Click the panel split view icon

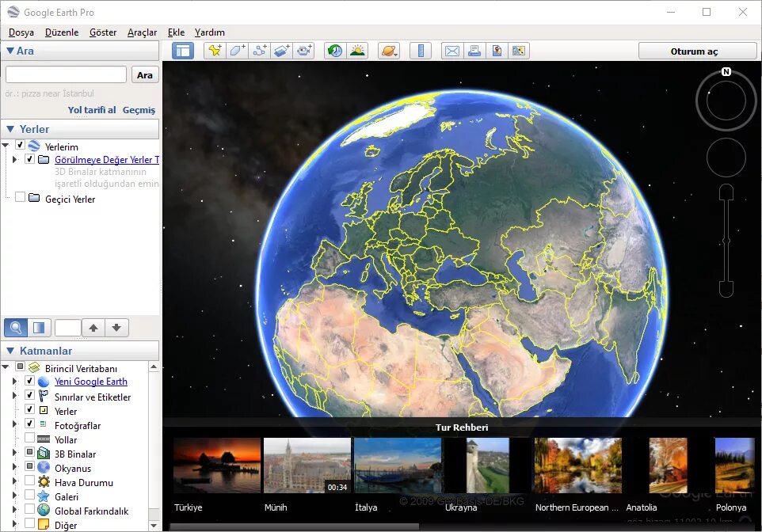pos(39,328)
